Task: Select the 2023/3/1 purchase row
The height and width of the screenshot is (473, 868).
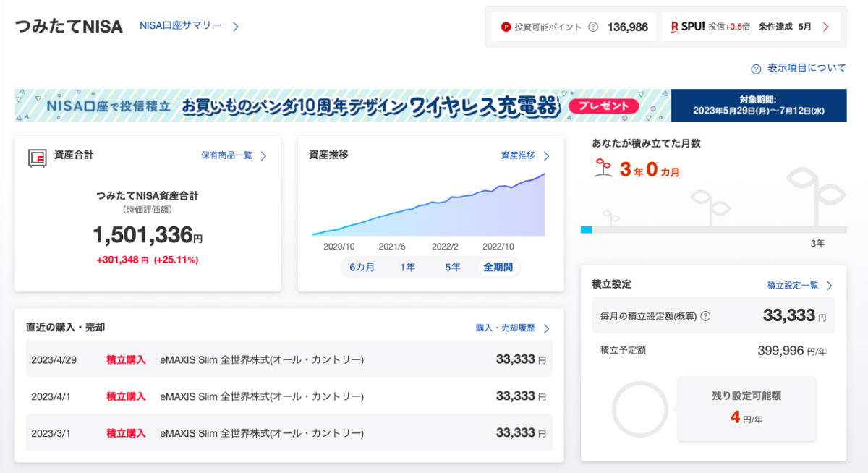Action: click(x=289, y=433)
